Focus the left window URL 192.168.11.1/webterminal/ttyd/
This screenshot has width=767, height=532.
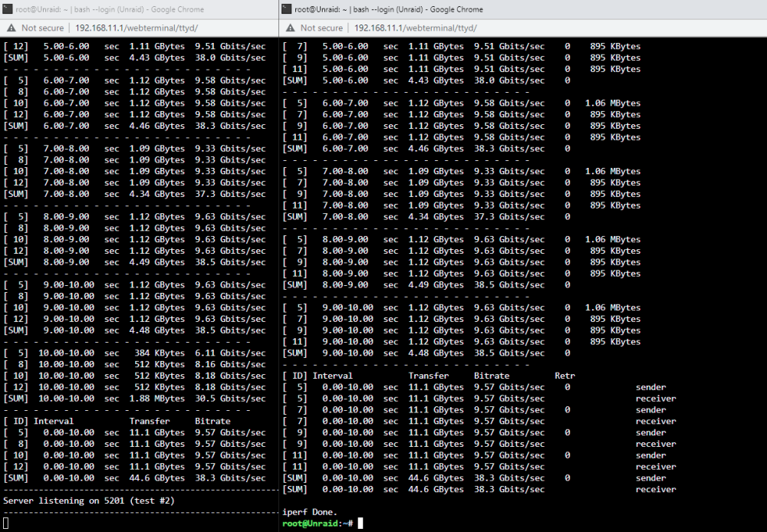pos(137,28)
